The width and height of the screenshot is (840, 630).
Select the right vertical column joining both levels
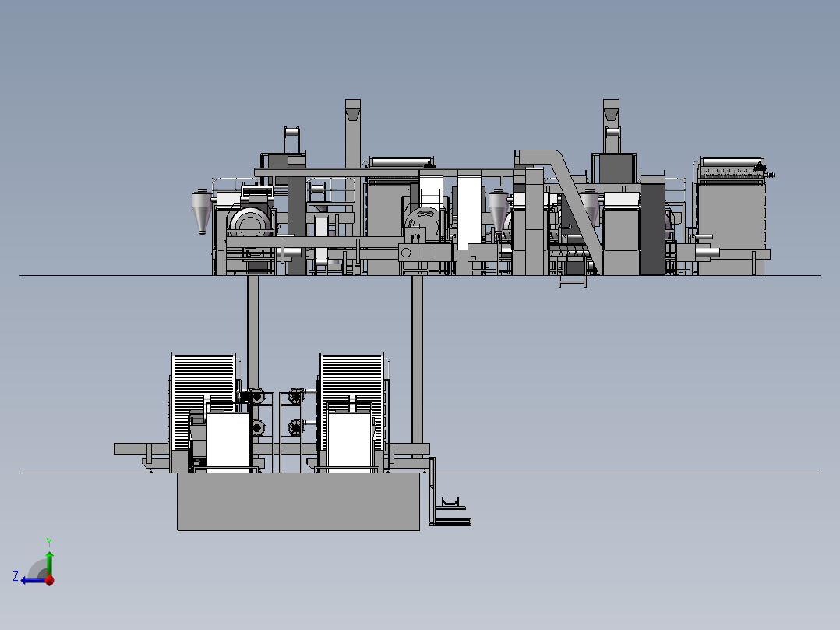pyautogui.click(x=418, y=359)
